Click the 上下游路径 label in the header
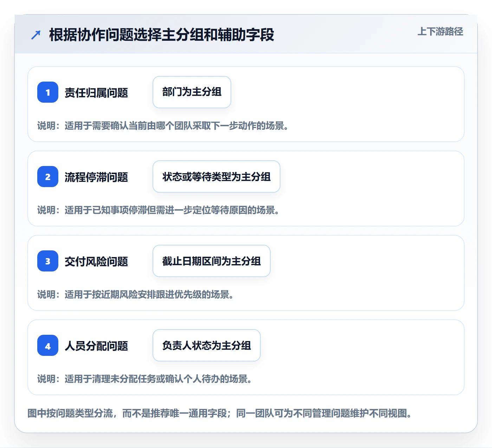 coord(440,32)
